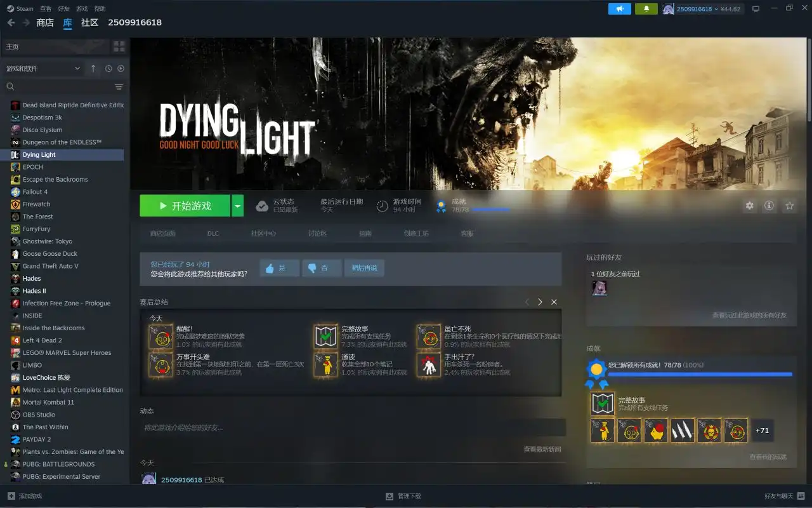Open the 商店 tab in the top navigation

click(45, 22)
